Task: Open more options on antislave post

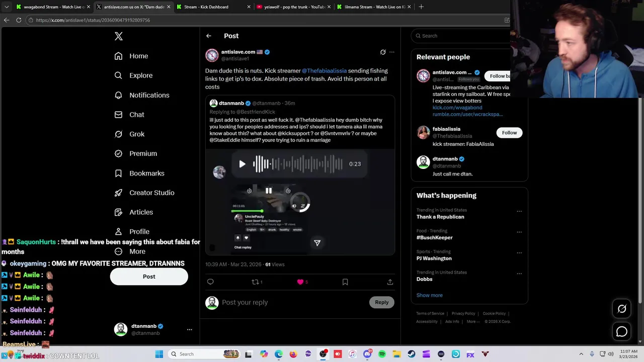Action: click(x=392, y=52)
